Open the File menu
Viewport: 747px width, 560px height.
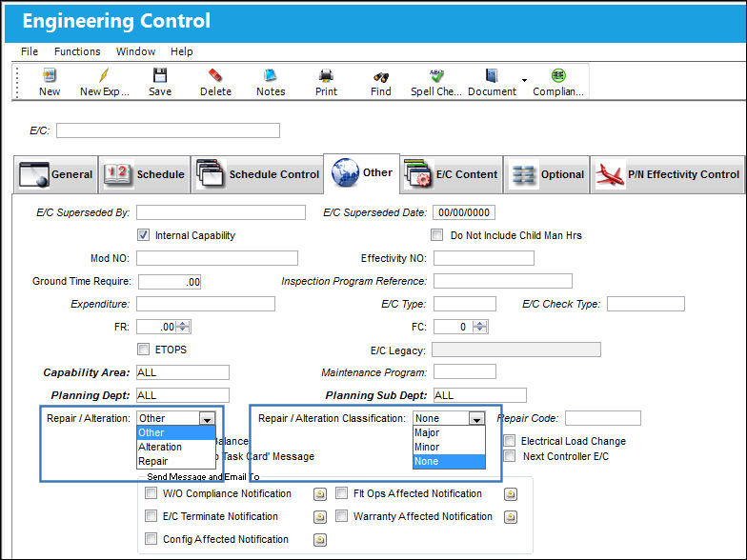click(x=30, y=51)
